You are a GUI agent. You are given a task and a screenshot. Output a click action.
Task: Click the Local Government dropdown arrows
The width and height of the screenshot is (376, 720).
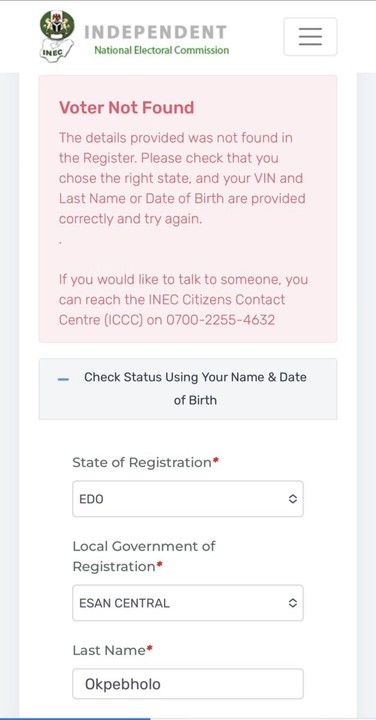coord(292,603)
